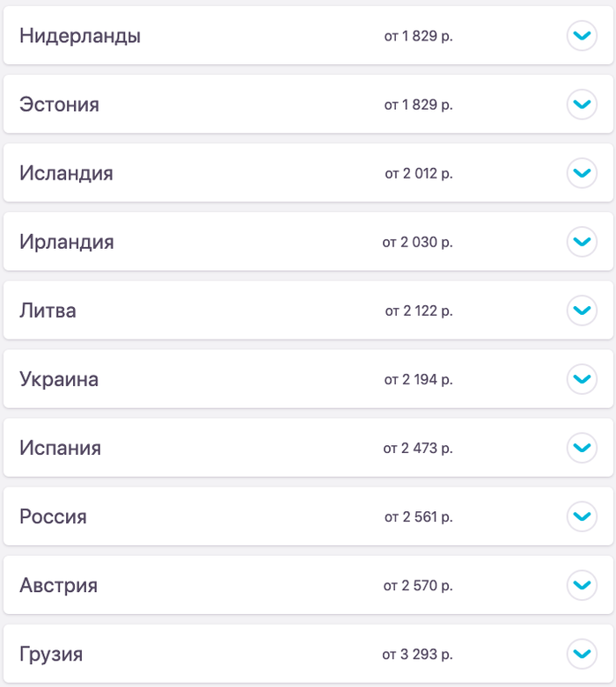616x687 pixels.
Task: Expand the Украина row chevron
Action: [x=582, y=379]
